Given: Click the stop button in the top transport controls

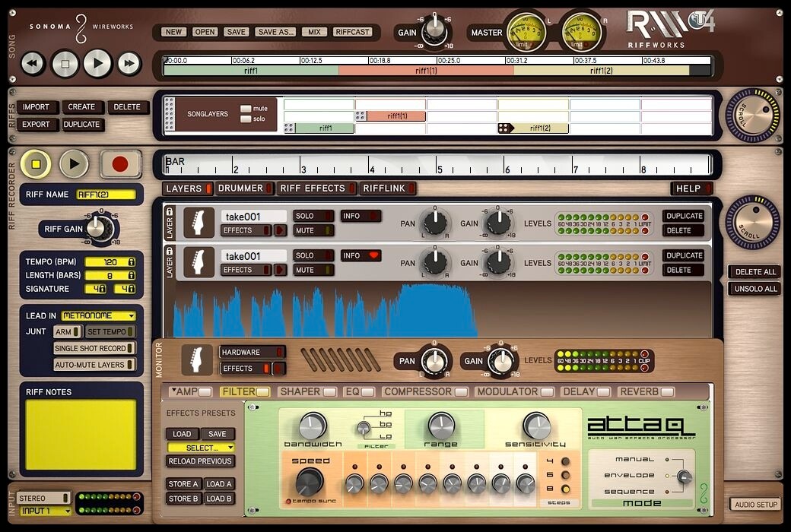Looking at the screenshot, I should 65,64.
